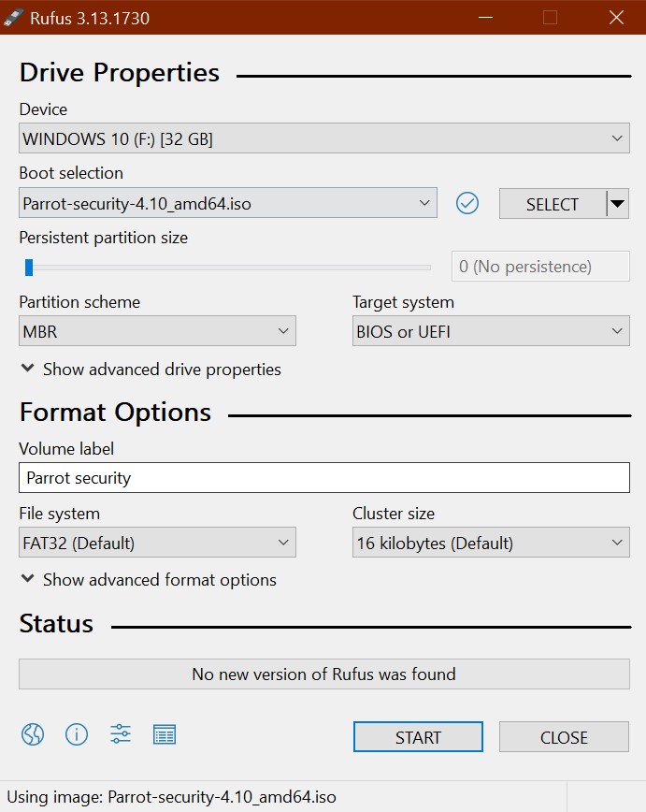
Task: Open the Device dropdown
Action: (324, 138)
